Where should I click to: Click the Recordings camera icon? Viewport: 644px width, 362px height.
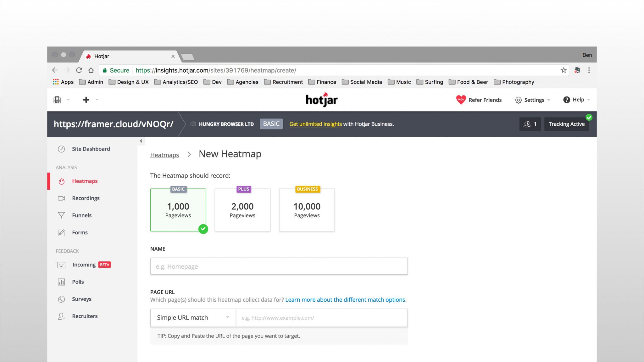(x=61, y=198)
